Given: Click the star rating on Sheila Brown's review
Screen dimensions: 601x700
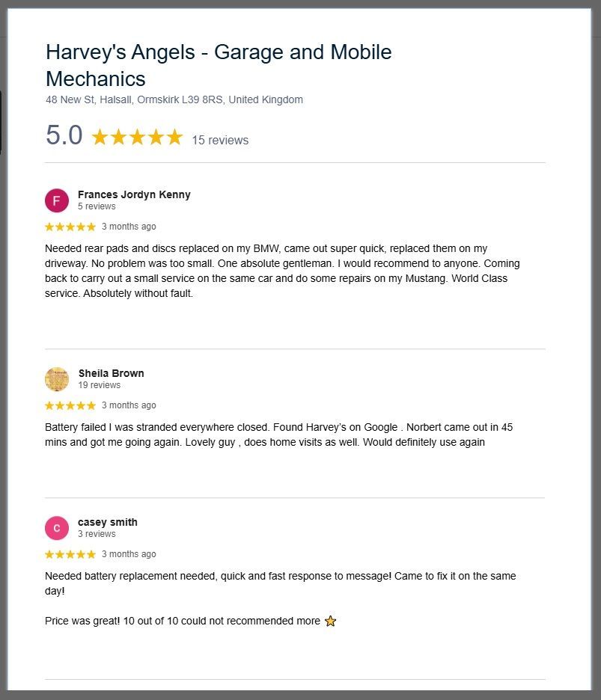Looking at the screenshot, I should [70, 405].
